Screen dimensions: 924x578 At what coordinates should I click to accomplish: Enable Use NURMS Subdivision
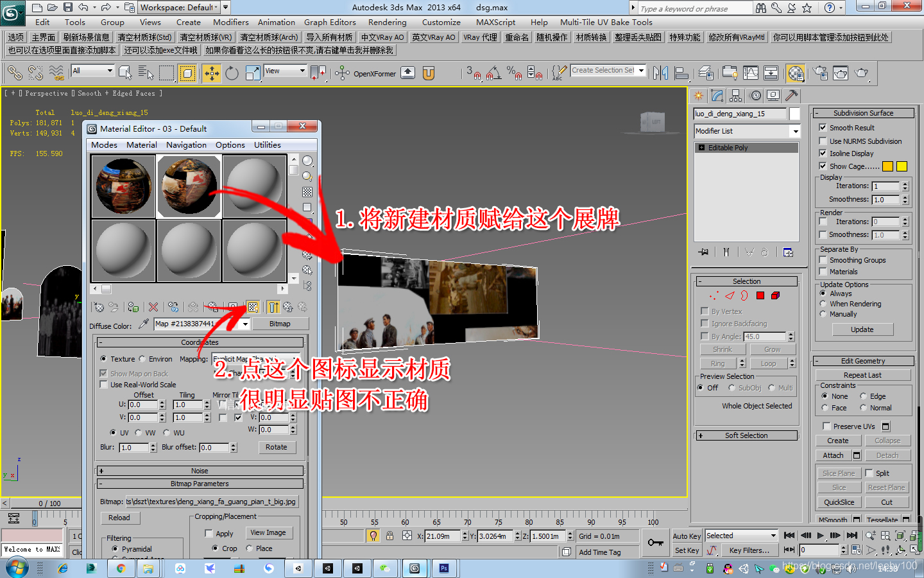click(823, 141)
